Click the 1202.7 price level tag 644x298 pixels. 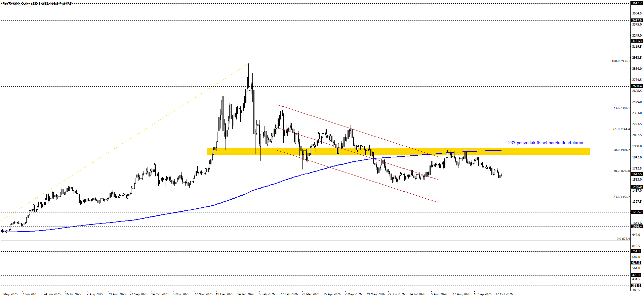637,212
